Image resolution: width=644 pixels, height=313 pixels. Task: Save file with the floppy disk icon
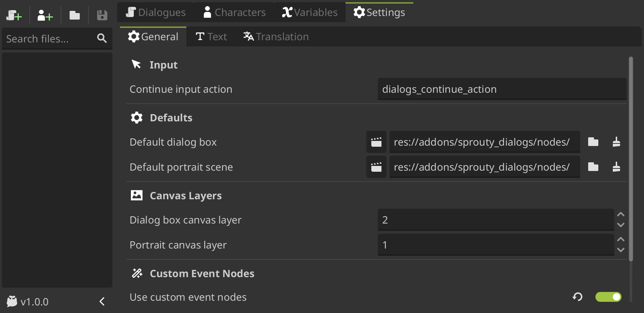[102, 15]
